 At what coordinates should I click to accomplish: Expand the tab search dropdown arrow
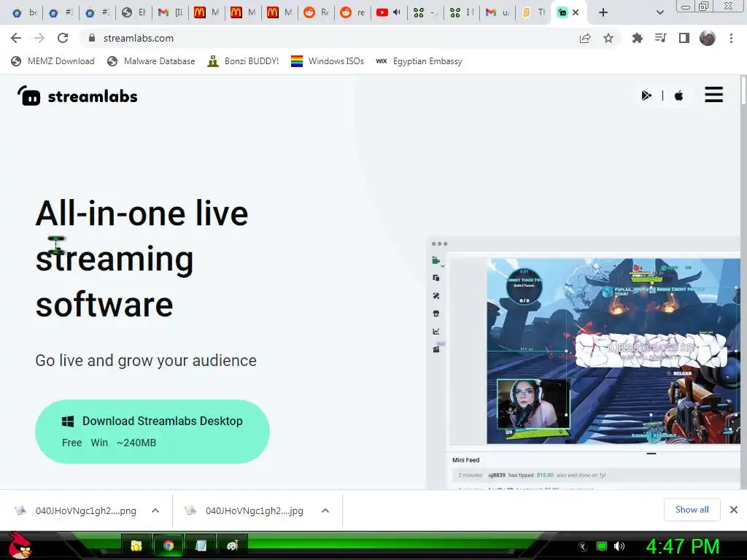point(659,12)
